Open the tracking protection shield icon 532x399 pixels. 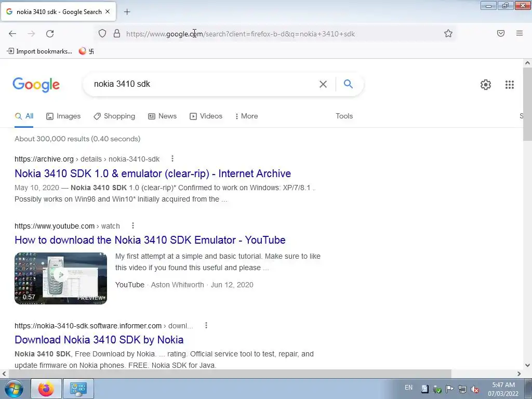pos(102,34)
